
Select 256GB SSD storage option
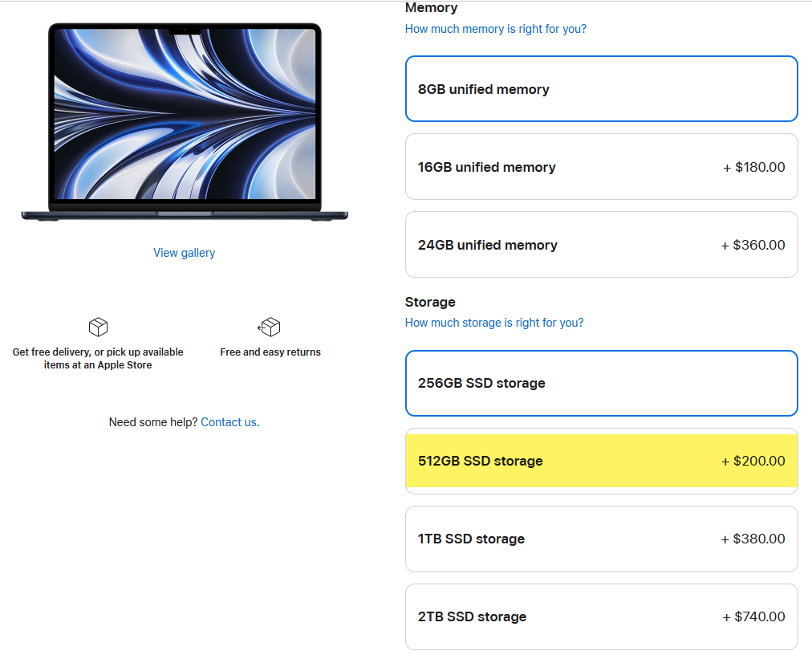pyautogui.click(x=601, y=383)
